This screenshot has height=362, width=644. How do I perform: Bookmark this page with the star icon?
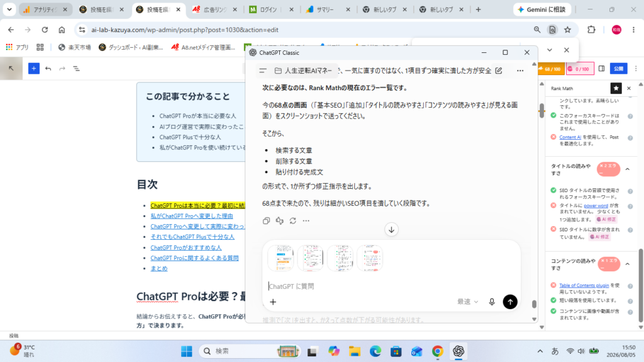[x=568, y=30]
